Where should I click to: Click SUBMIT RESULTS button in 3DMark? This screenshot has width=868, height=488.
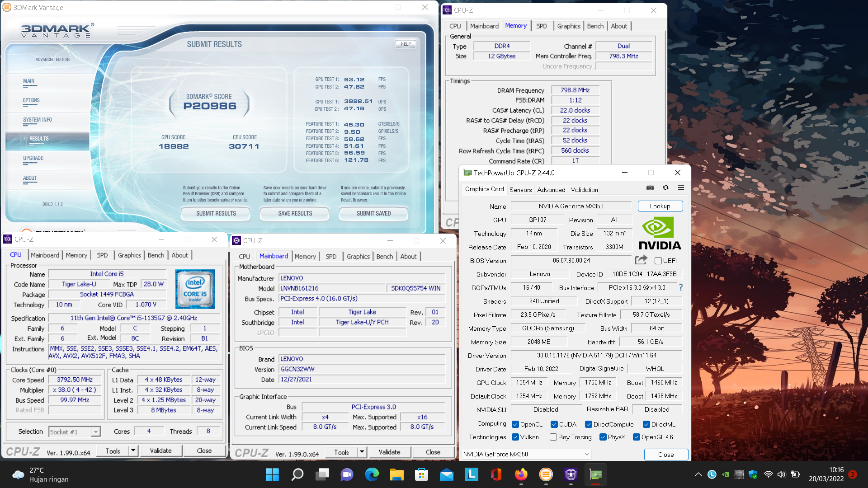pyautogui.click(x=216, y=213)
